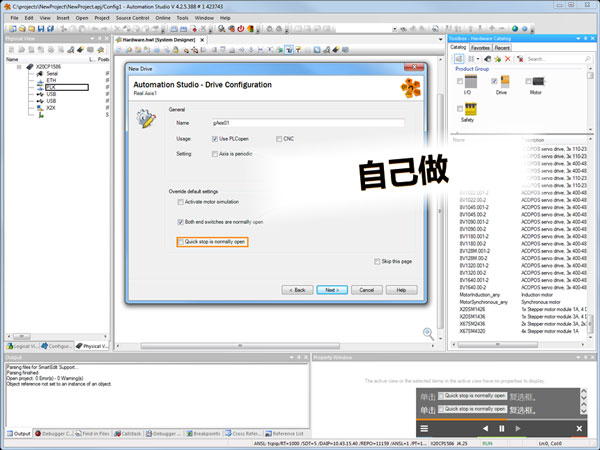Click the clear filter icon in the catalog toolbar
This screenshot has width=600, height=450.
tap(520, 59)
